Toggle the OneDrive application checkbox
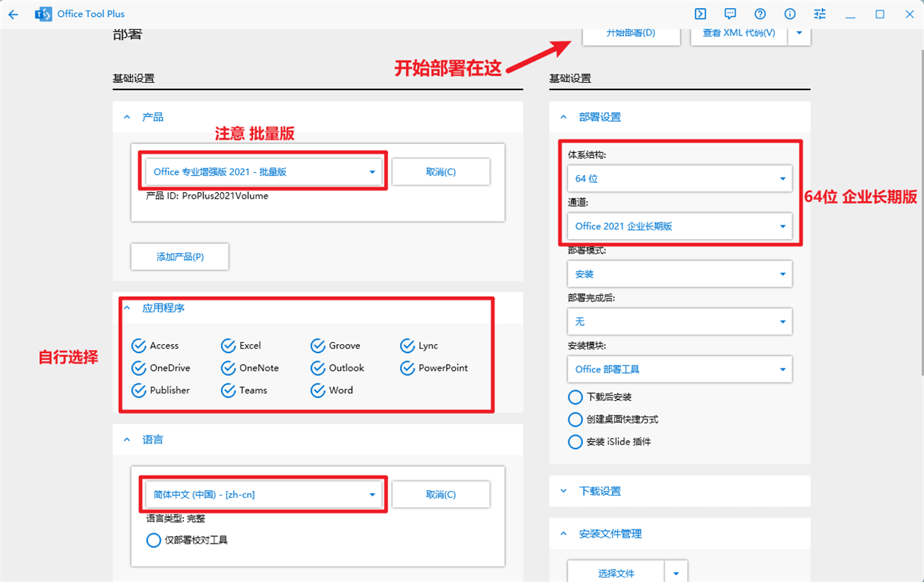Image resolution: width=924 pixels, height=582 pixels. pos(139,368)
